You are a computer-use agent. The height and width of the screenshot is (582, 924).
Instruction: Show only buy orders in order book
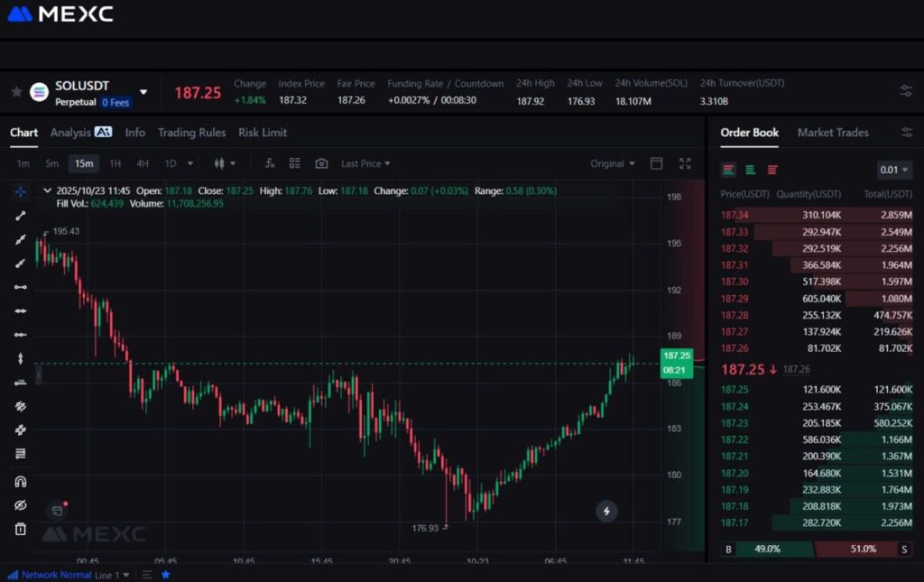(750, 170)
